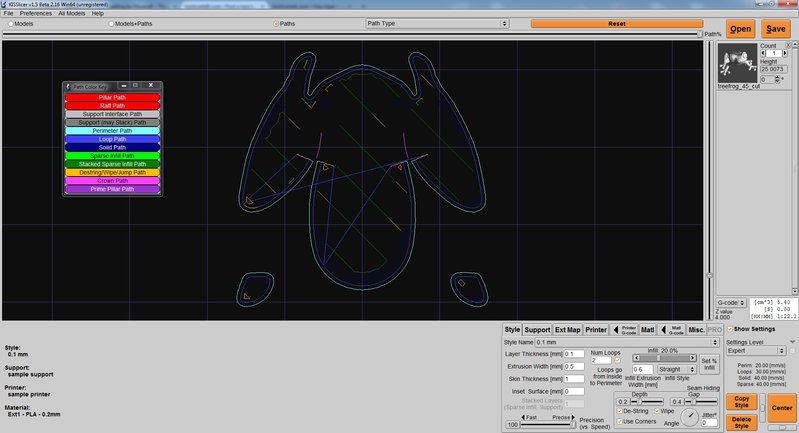
Task: Toggle the Use Corners checkbox
Action: [x=620, y=421]
